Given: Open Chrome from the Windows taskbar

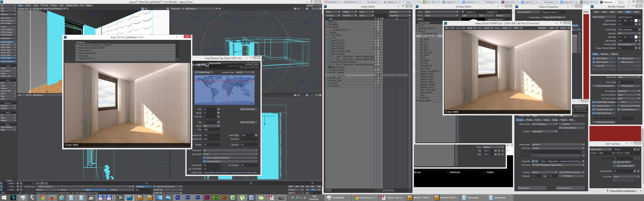Looking at the screenshot, I should [x=42, y=198].
